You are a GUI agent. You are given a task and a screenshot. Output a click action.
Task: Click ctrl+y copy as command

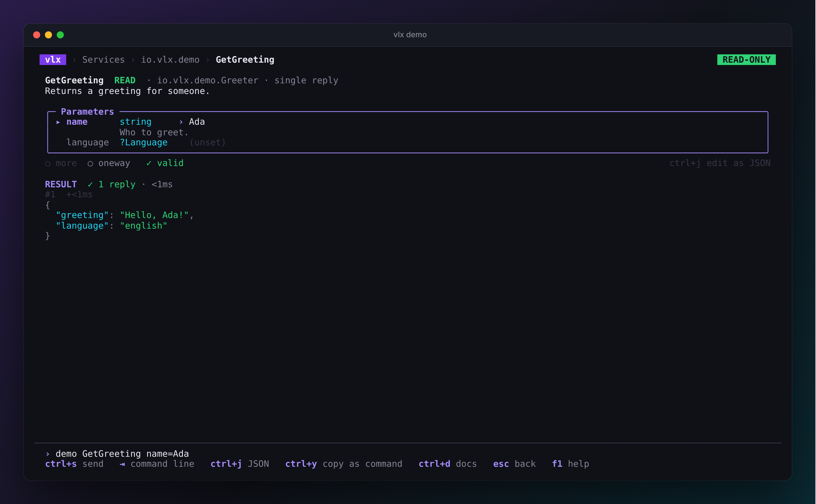tap(344, 464)
